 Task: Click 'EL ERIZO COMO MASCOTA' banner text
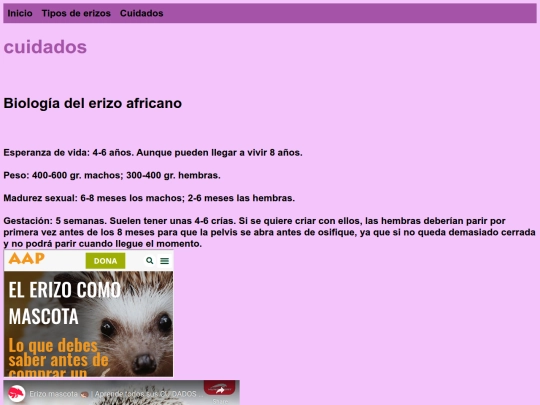(64, 303)
